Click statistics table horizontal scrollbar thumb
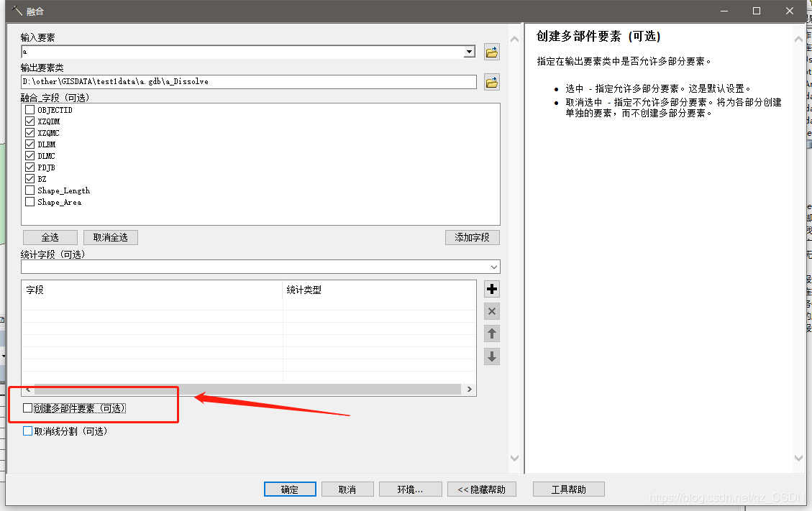Image resolution: width=812 pixels, height=511 pixels. click(x=247, y=389)
